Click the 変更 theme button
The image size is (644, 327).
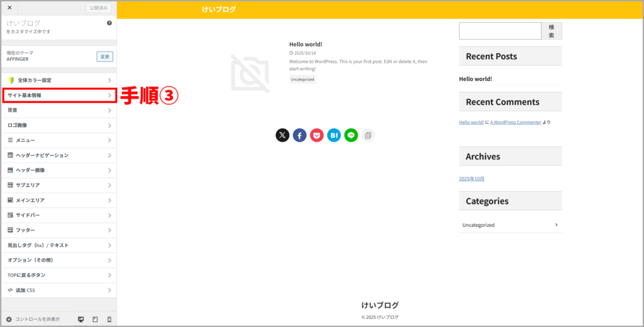point(104,57)
